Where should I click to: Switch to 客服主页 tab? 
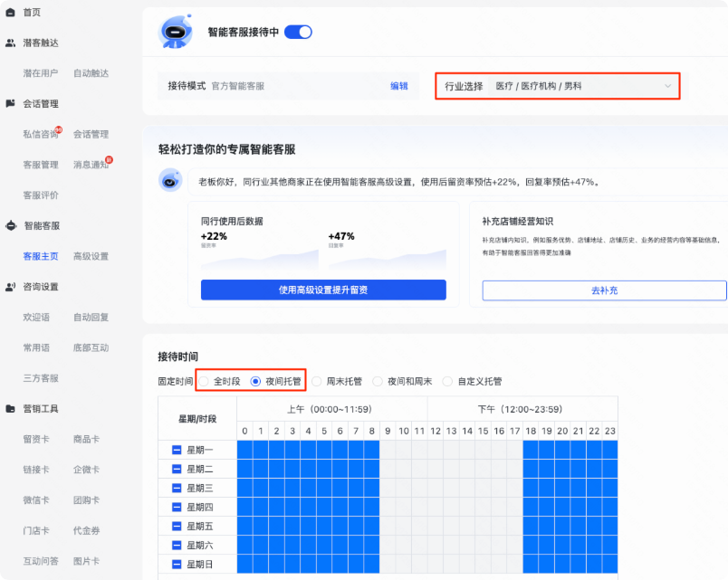point(41,256)
